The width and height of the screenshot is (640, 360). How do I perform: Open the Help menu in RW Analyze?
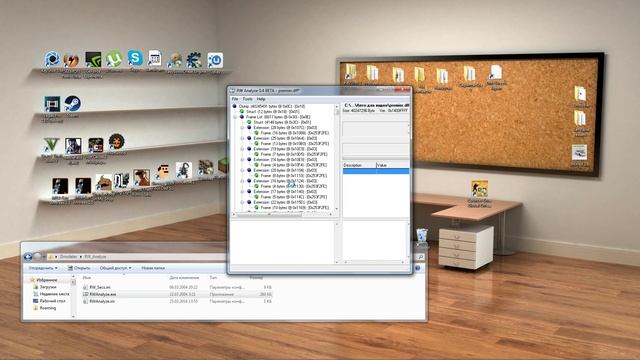tap(261, 99)
